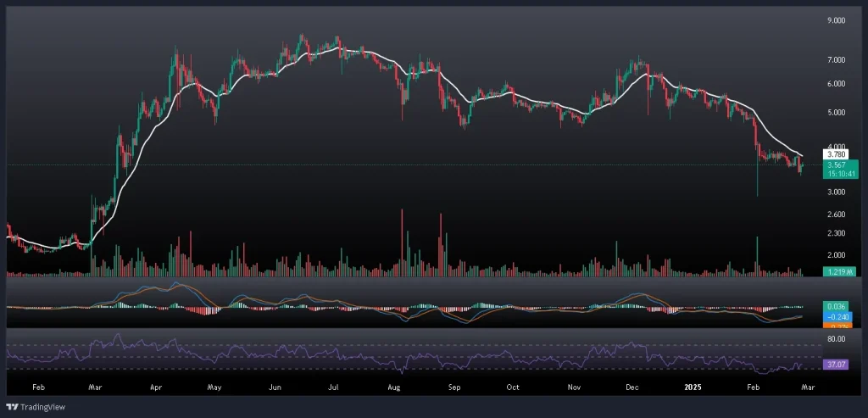Select the purple 37.07 RSI value tag

[835, 365]
